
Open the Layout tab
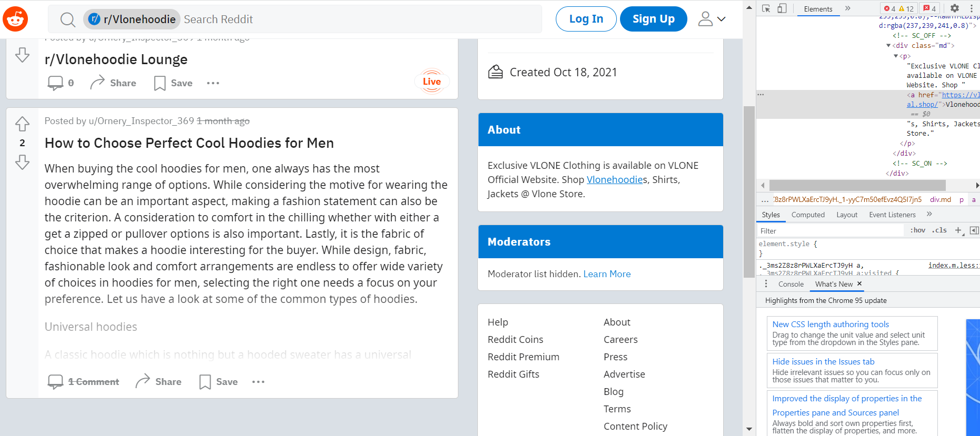pos(847,215)
